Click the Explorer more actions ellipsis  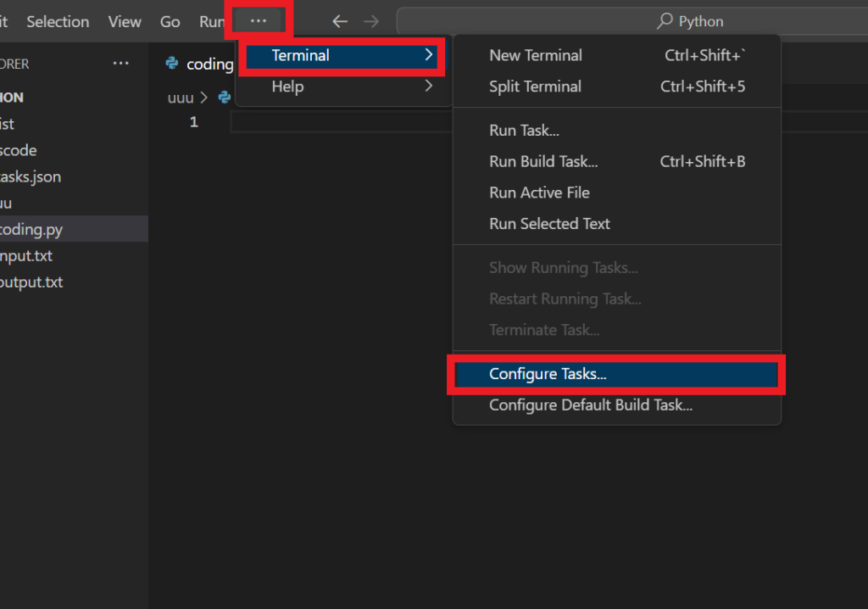pos(120,63)
